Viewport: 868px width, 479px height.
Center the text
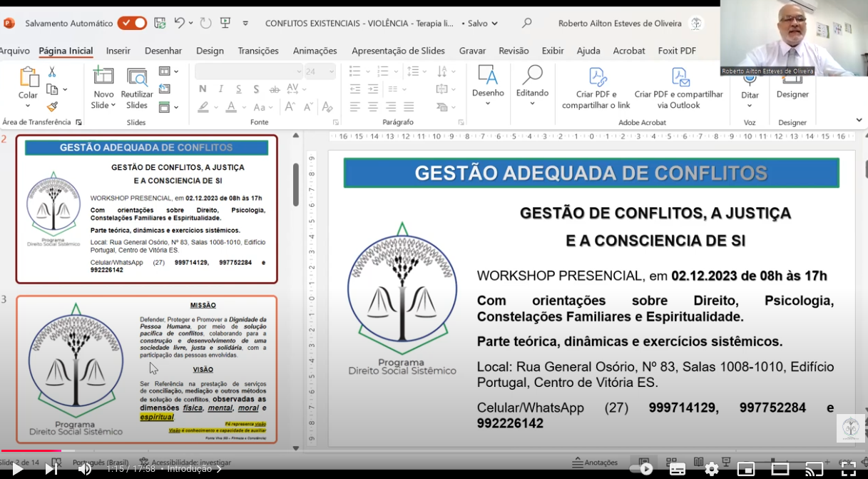[x=373, y=107]
